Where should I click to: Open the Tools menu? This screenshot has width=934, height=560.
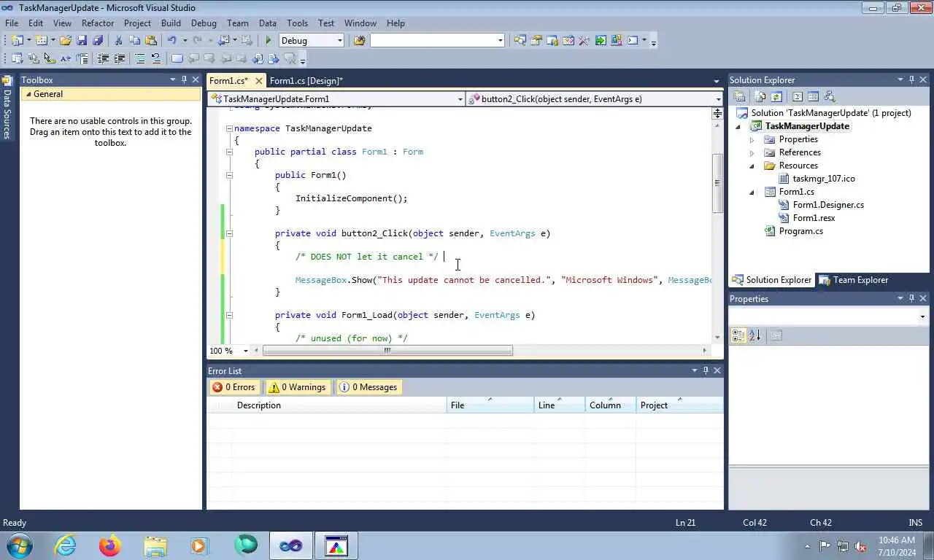pyautogui.click(x=297, y=23)
